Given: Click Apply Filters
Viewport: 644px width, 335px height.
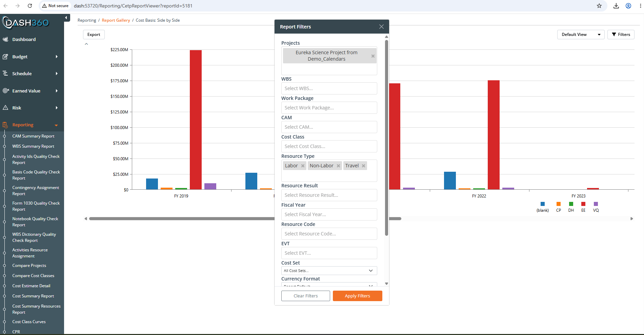Looking at the screenshot, I should (357, 296).
